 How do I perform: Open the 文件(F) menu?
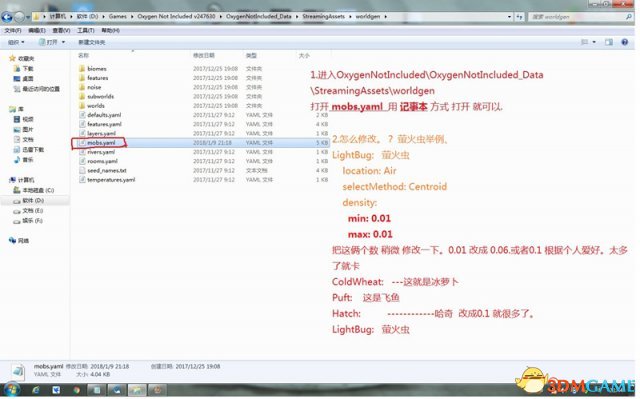13,31
